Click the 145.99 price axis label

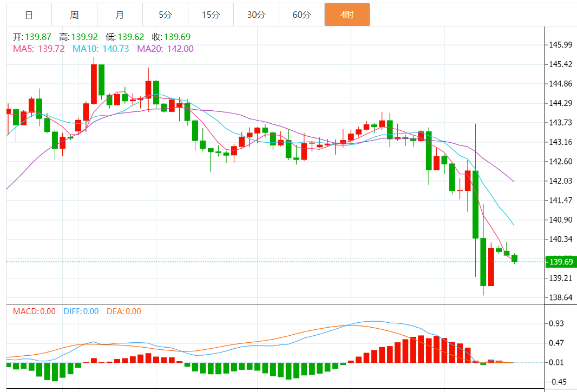[560, 45]
